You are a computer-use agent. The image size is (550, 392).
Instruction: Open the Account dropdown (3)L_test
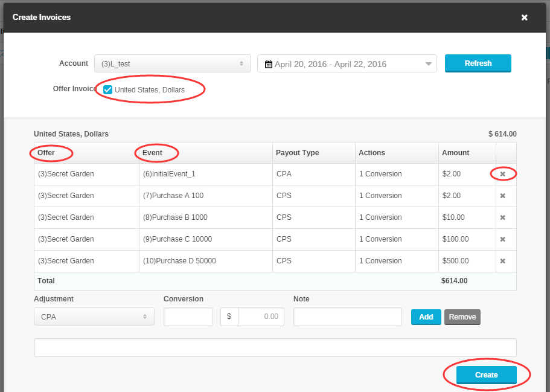(x=173, y=63)
